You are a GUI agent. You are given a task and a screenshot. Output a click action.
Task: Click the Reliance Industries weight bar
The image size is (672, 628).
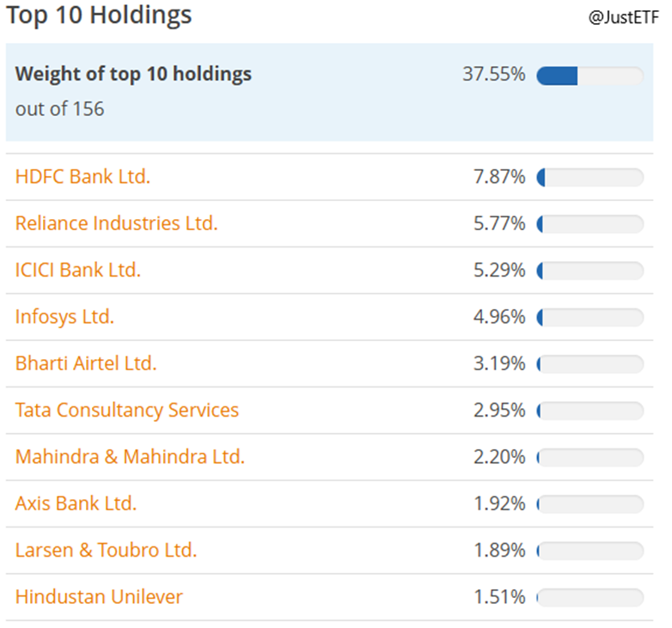tap(590, 224)
